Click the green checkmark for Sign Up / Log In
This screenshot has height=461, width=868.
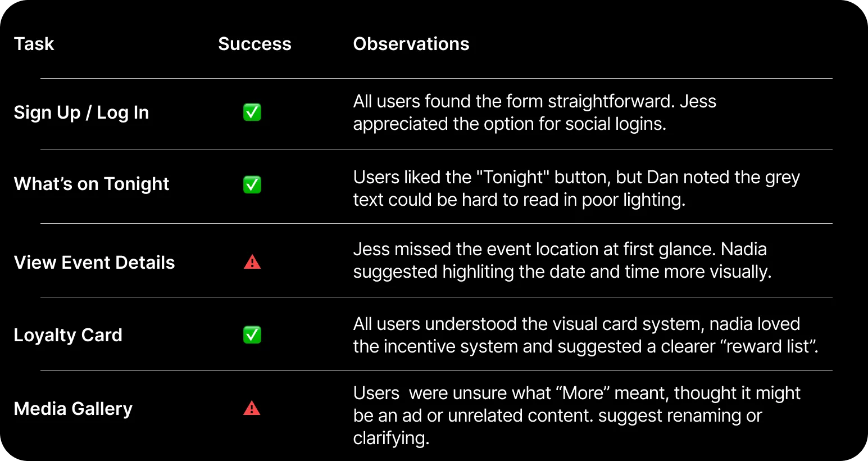click(252, 112)
